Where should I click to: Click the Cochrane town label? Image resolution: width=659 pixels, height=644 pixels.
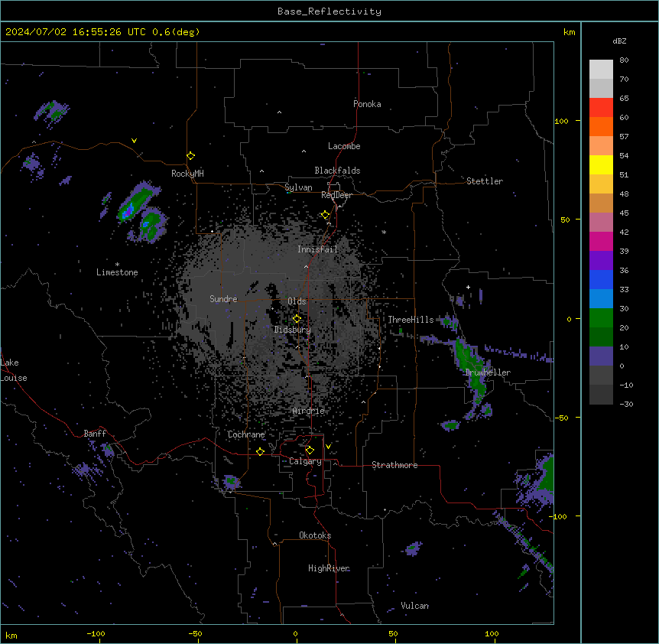click(x=246, y=434)
